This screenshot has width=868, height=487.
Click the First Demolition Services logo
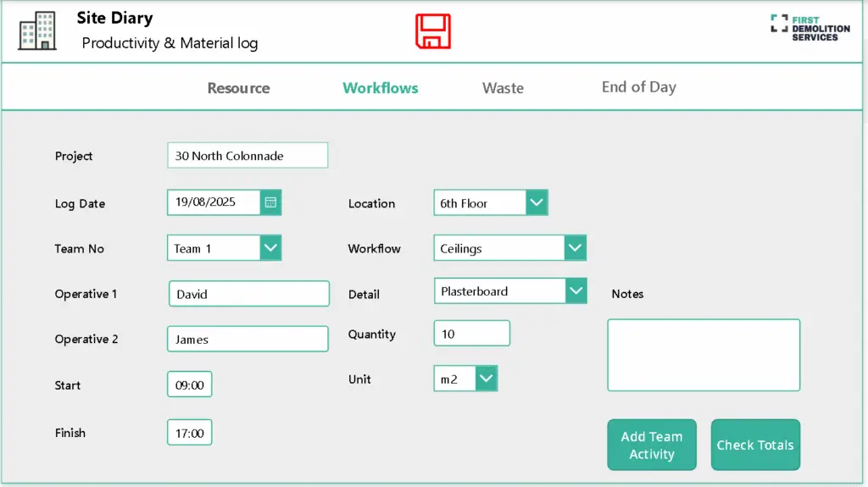coord(810,28)
